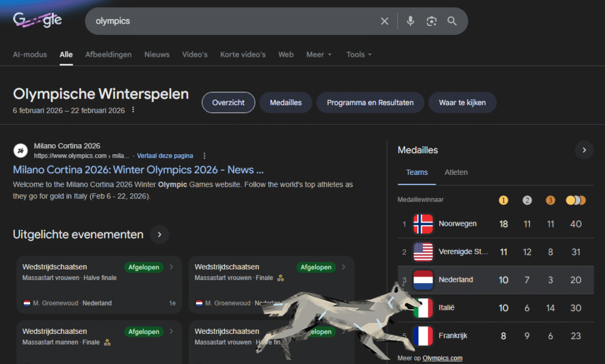Expand Uitgelichte evenementen with arrow button

(159, 235)
